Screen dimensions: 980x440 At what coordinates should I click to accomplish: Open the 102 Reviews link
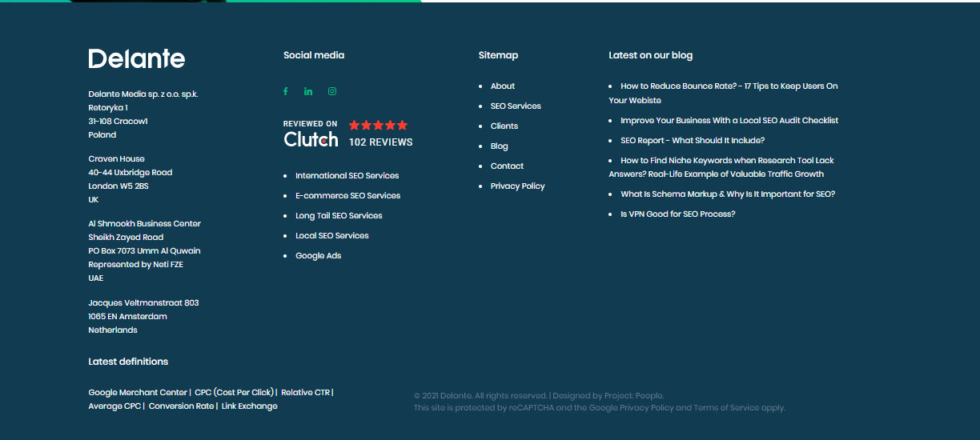pyautogui.click(x=380, y=142)
